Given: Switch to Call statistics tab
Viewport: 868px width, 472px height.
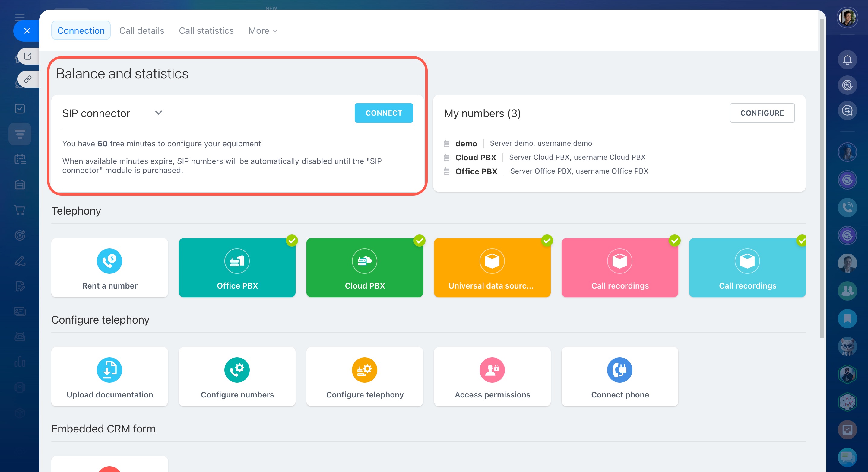Looking at the screenshot, I should coord(206,31).
